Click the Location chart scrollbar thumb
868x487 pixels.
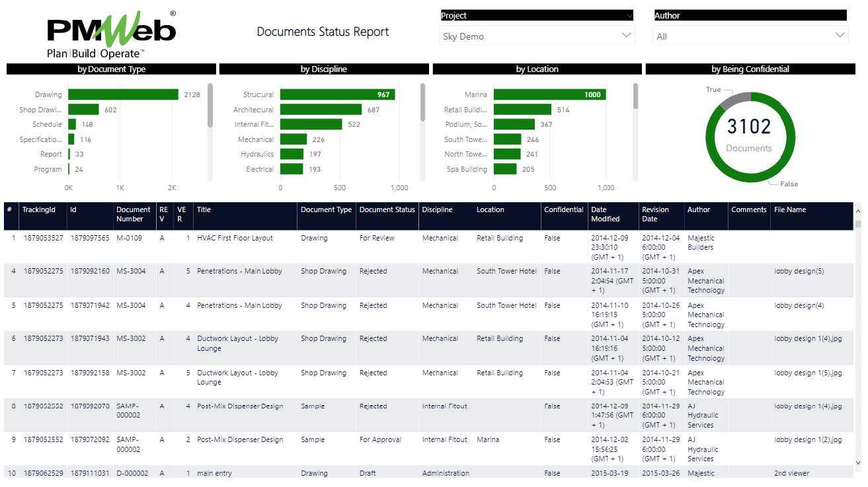tap(636, 96)
